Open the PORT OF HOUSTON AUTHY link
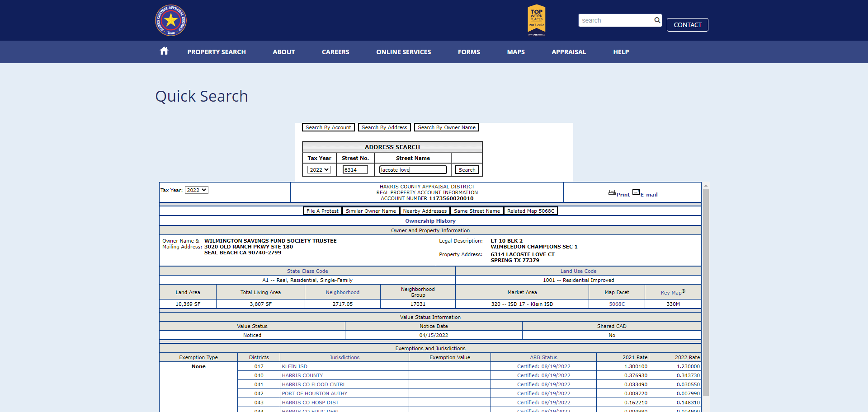This screenshot has height=412, width=868. pyautogui.click(x=315, y=393)
